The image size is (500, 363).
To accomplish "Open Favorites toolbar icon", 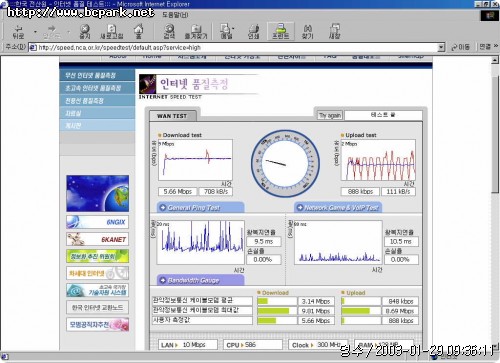I will (x=196, y=31).
